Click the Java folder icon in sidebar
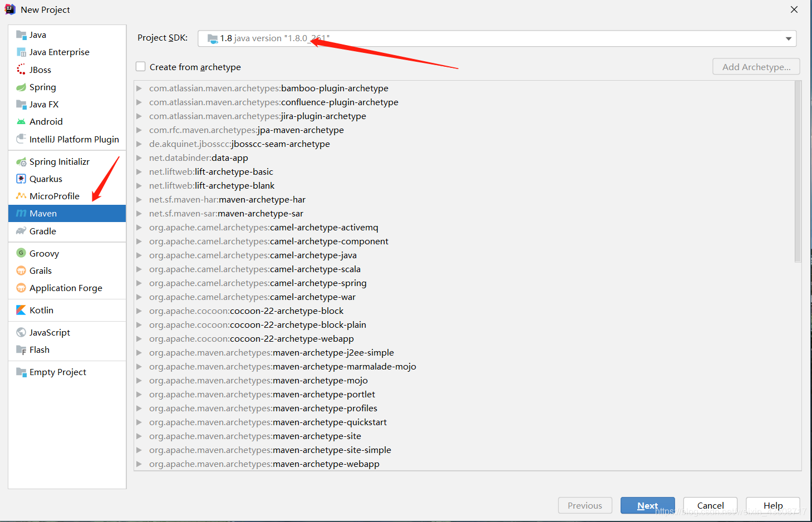The height and width of the screenshot is (522, 812). pyautogui.click(x=21, y=35)
